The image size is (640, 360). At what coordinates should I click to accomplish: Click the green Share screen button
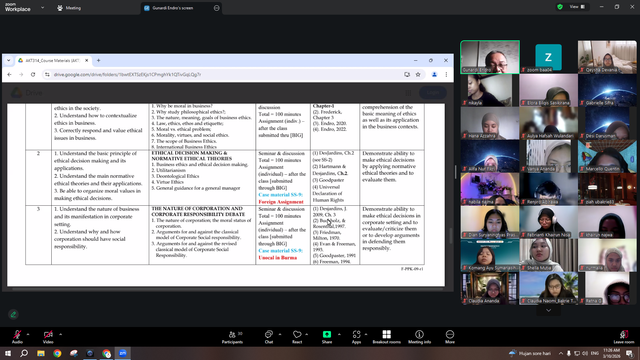tap(327, 337)
